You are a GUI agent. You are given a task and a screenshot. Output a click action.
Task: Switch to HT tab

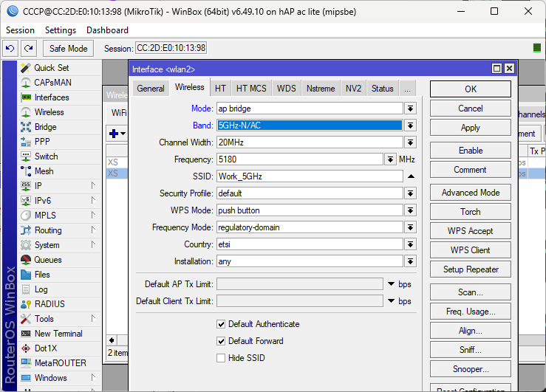220,89
